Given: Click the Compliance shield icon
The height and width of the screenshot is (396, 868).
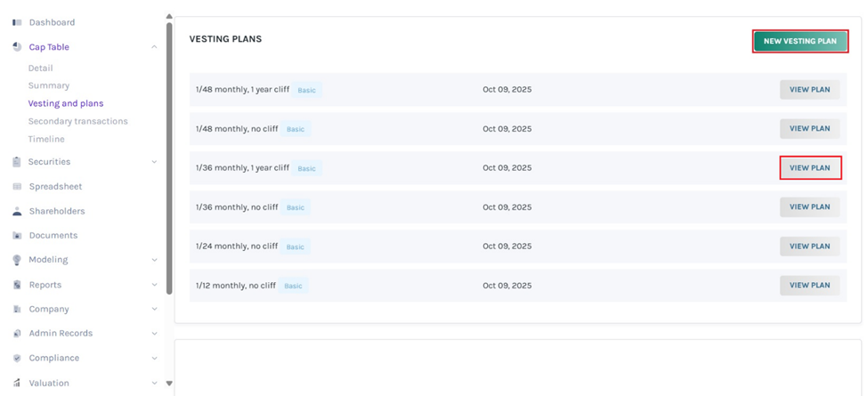Looking at the screenshot, I should tap(17, 358).
